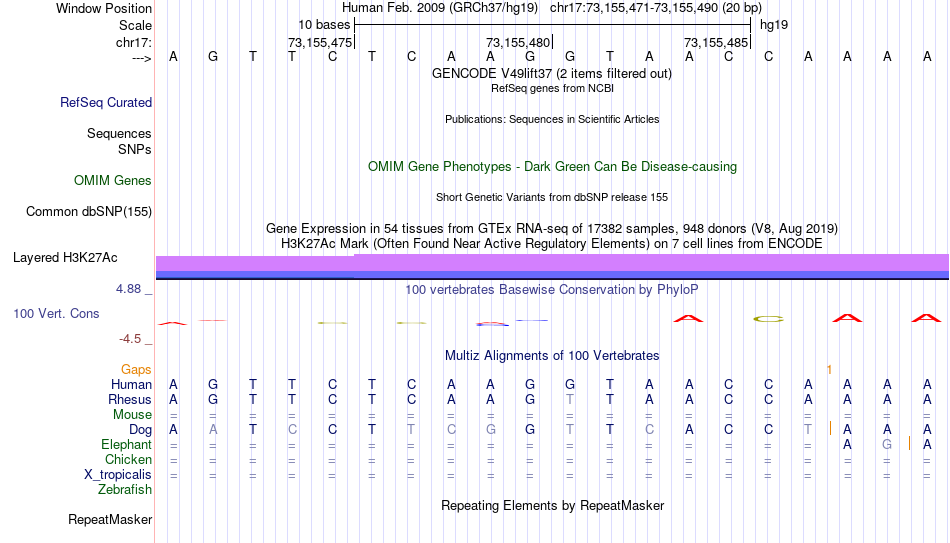Click the 73,155,485 coordinate marker

click(716, 42)
